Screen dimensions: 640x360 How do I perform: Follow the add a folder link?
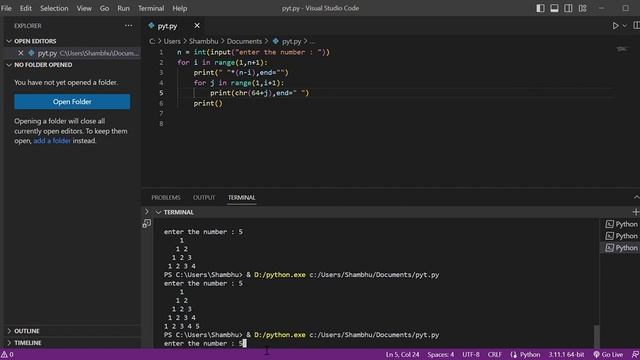[52, 141]
